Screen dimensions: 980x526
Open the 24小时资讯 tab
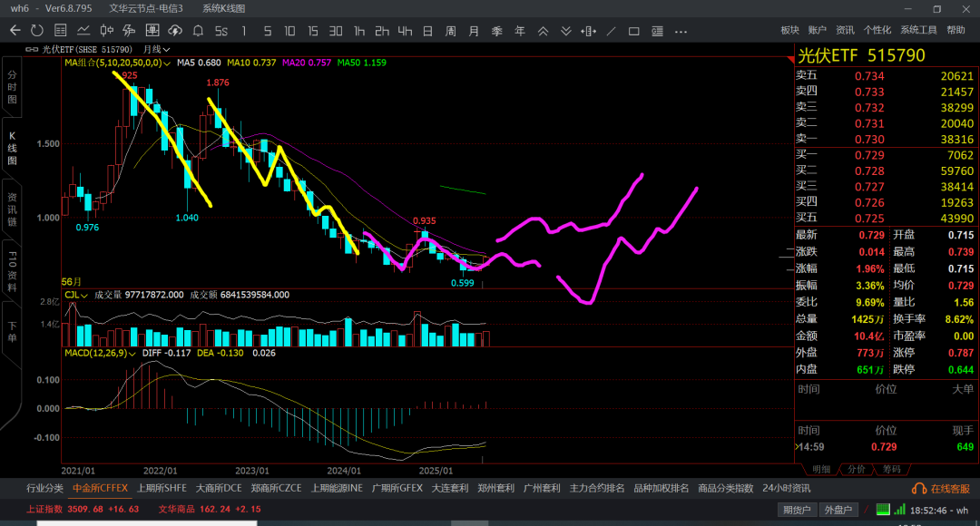click(786, 489)
